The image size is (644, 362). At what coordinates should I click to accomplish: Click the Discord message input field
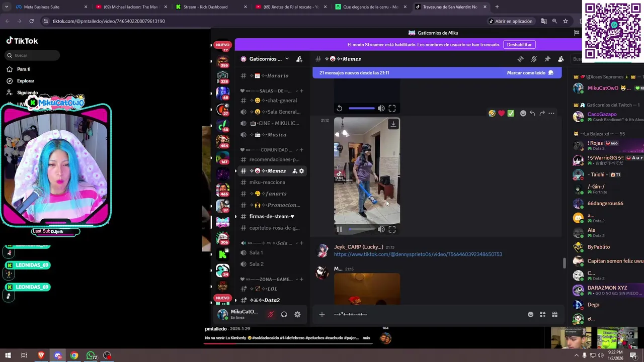[x=428, y=314]
